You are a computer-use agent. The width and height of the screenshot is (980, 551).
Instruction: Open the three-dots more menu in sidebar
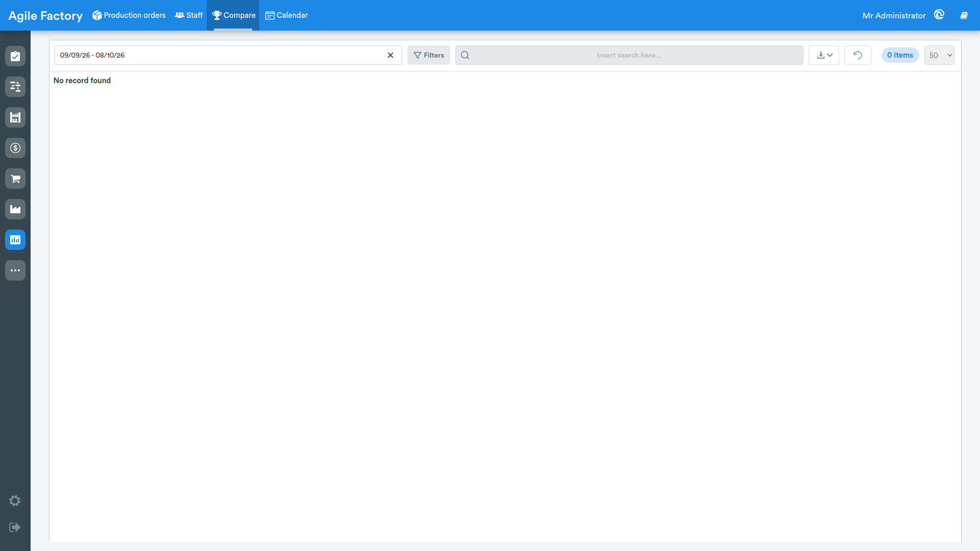(15, 270)
